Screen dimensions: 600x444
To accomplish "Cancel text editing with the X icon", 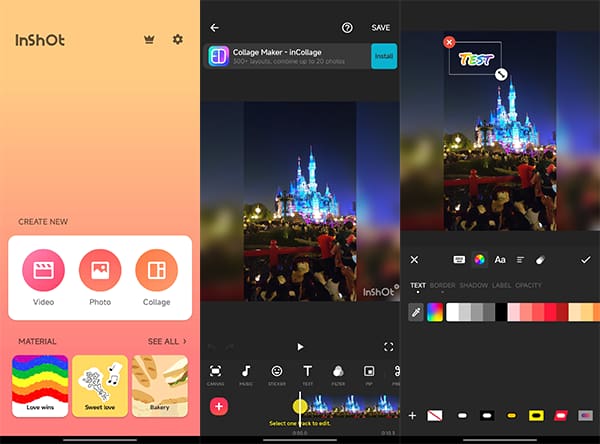I will pyautogui.click(x=414, y=260).
